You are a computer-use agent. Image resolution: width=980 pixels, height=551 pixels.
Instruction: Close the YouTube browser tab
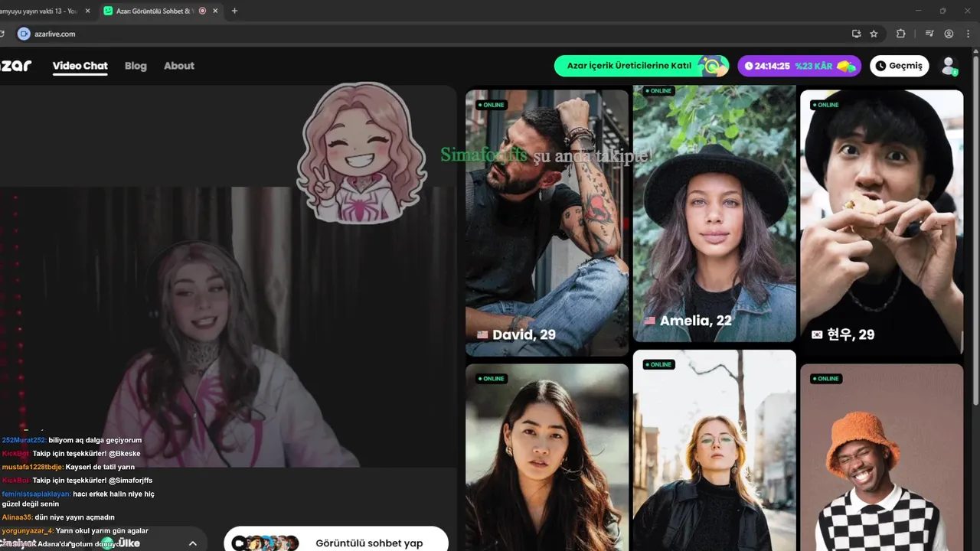coord(87,11)
